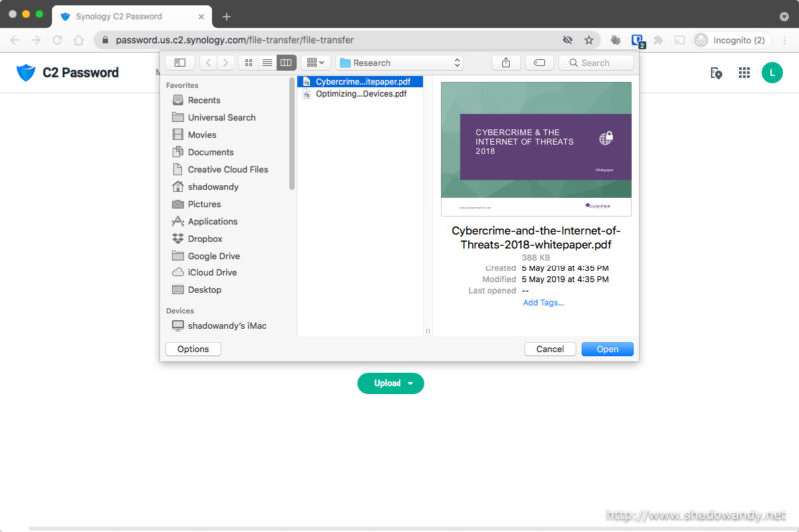The height and width of the screenshot is (532, 799).
Task: Click the Share icon in the dialog toolbar
Action: coord(506,63)
